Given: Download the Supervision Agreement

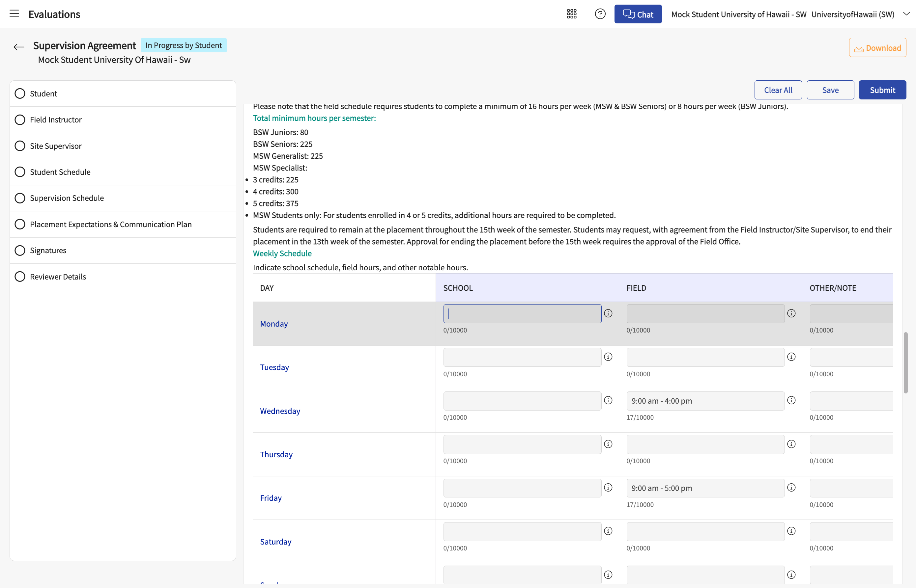Looking at the screenshot, I should 877,48.
